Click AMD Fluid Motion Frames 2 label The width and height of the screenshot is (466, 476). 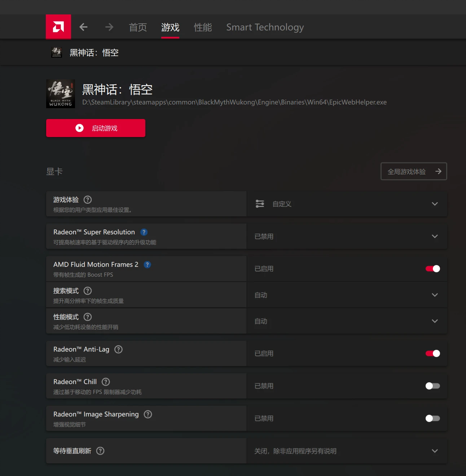click(96, 265)
